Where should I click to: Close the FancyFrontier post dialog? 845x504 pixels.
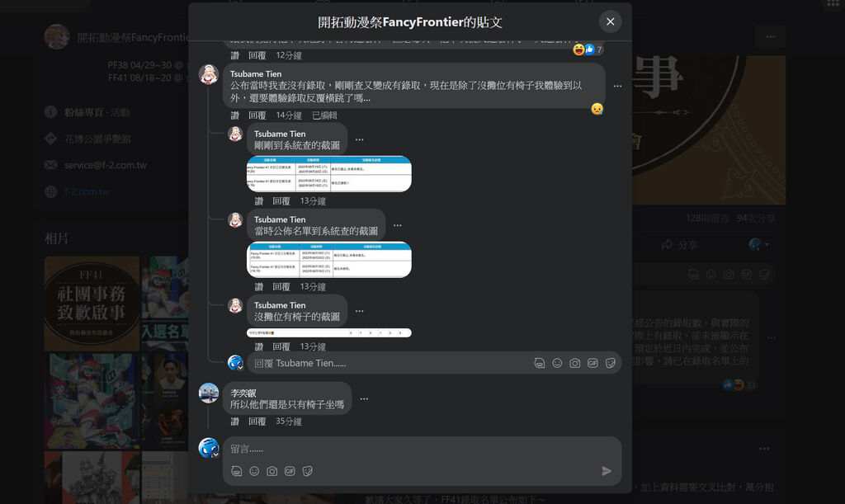coord(610,21)
